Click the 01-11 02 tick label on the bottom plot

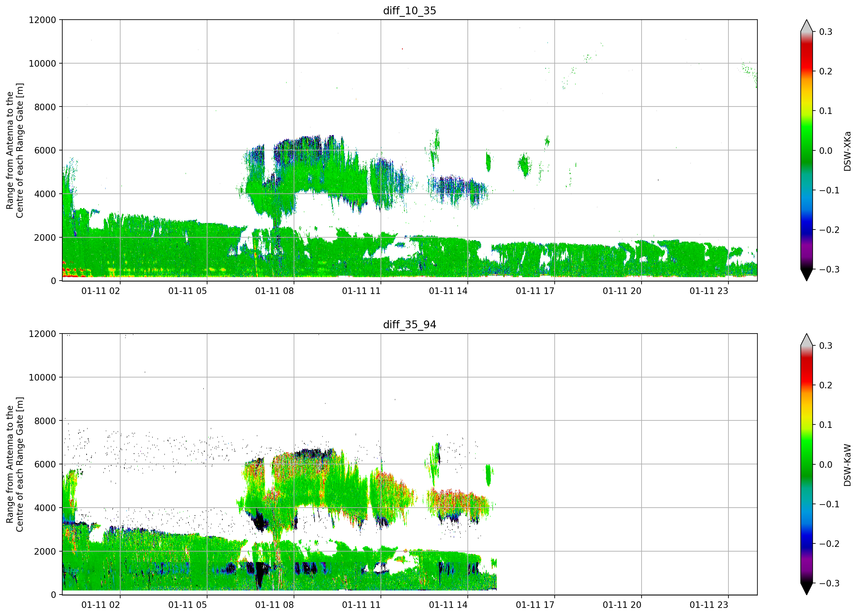tap(101, 605)
